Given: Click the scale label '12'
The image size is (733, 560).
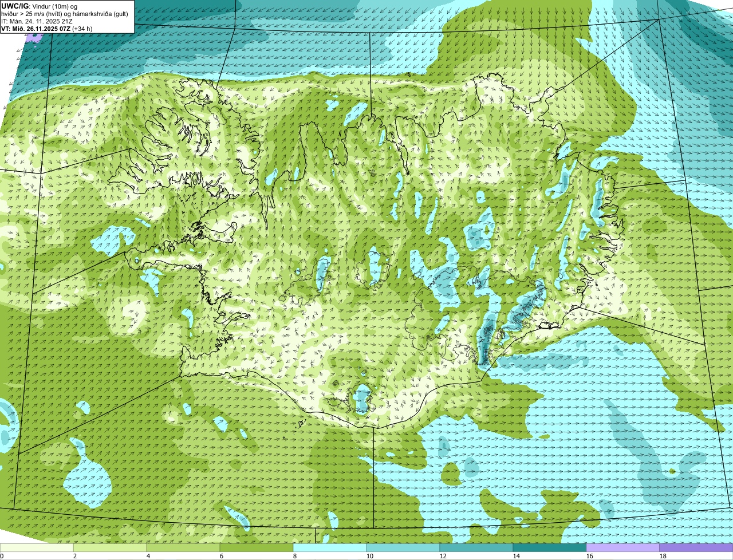Looking at the screenshot, I should [443, 556].
